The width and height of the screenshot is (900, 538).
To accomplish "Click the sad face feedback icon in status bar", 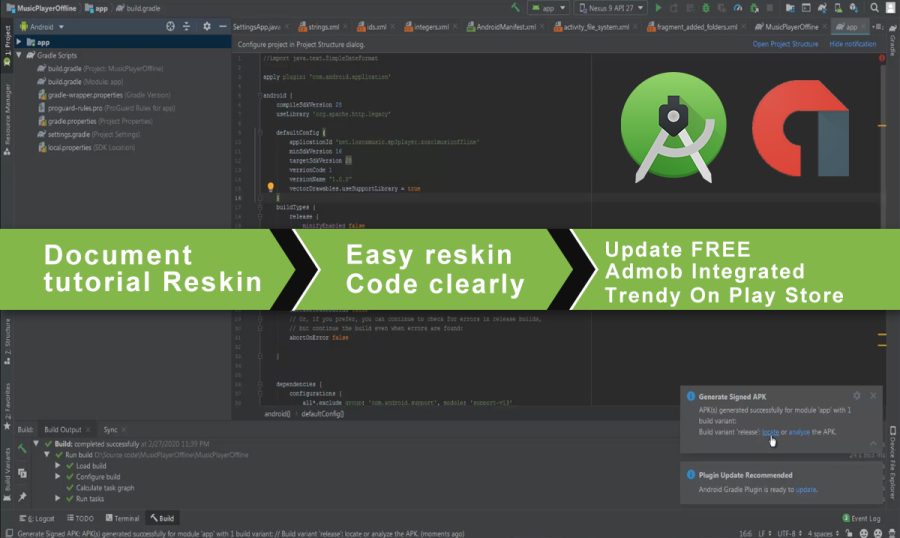I will click(x=878, y=533).
